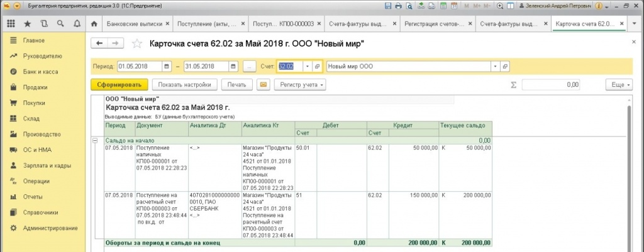The height and width of the screenshot is (252, 644).
Task: Click the Новый мир ООО organization field
Action: pos(410,66)
